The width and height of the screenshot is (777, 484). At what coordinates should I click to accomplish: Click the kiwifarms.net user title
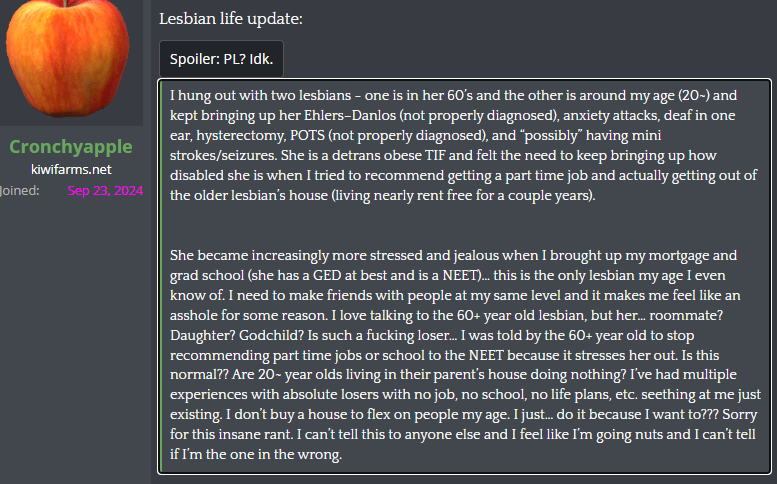(x=71, y=169)
